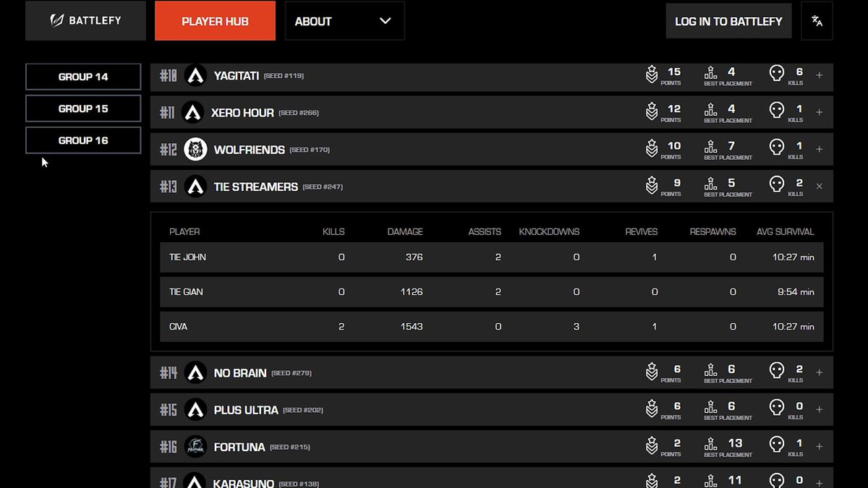Expand Wolfriends row with plus sign
Viewport: 868px width, 488px height.
pyautogui.click(x=819, y=149)
